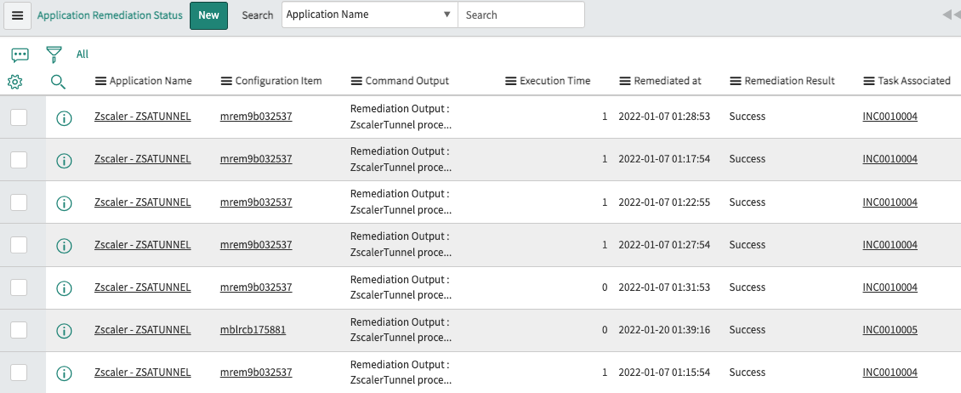
Task: Select checkbox for row remediated 01:27:54
Action: point(18,245)
